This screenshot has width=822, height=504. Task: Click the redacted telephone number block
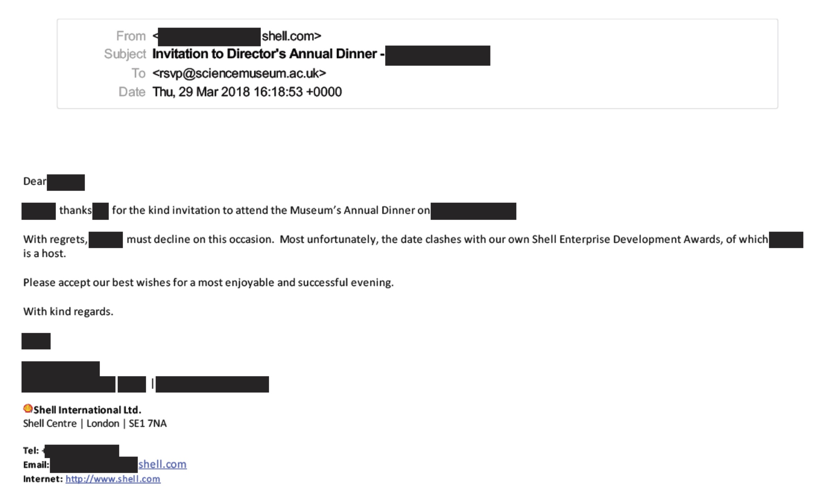tap(82, 451)
